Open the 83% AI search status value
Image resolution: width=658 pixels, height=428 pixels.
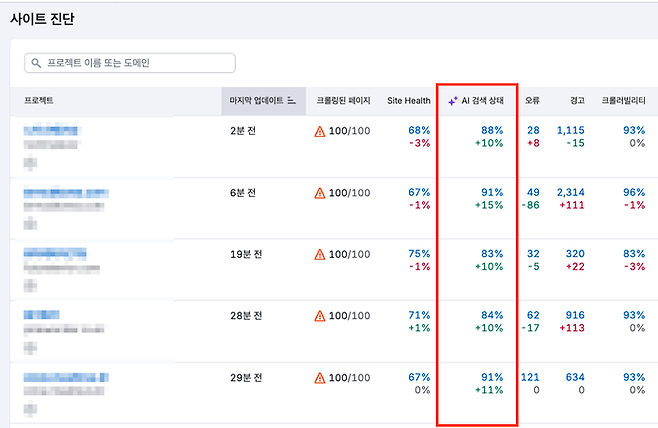492,254
